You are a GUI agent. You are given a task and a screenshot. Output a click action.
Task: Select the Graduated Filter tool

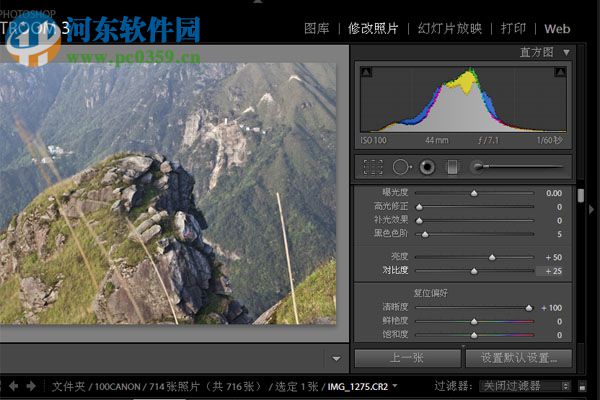(452, 167)
